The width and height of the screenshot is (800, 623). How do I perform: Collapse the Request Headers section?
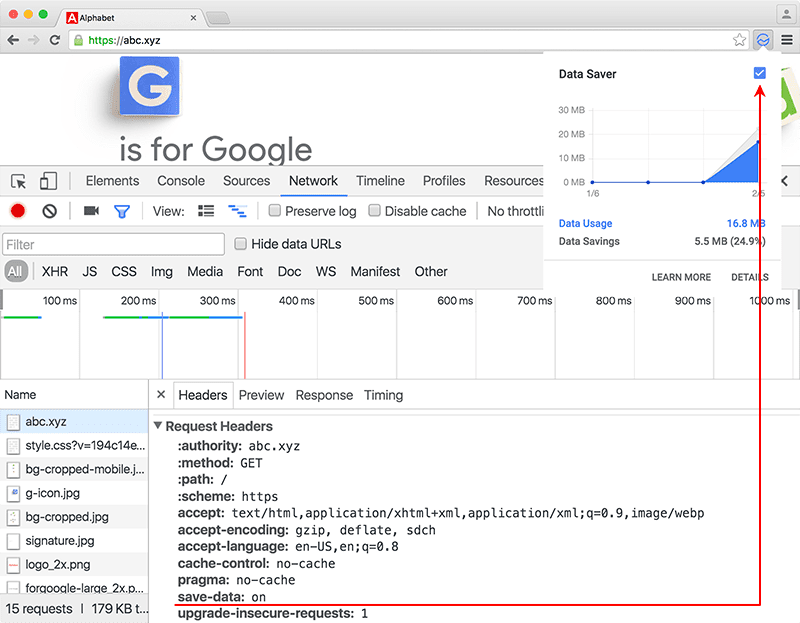coord(158,426)
